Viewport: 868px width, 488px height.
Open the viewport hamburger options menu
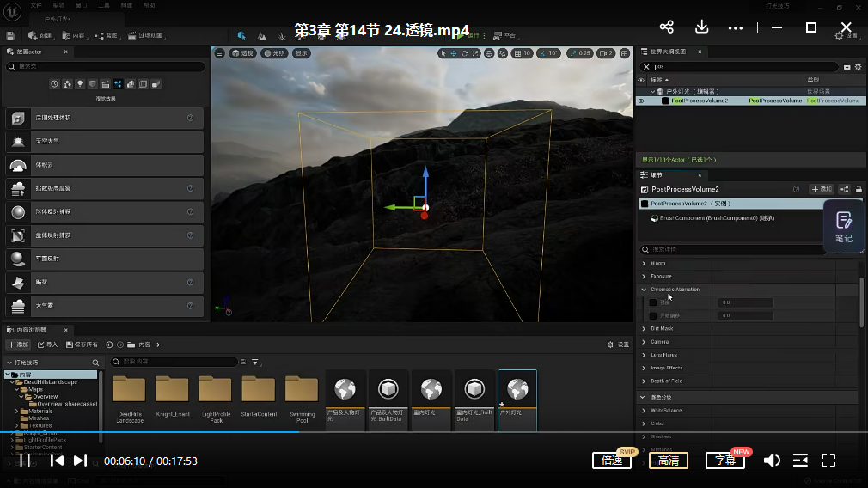pyautogui.click(x=220, y=53)
